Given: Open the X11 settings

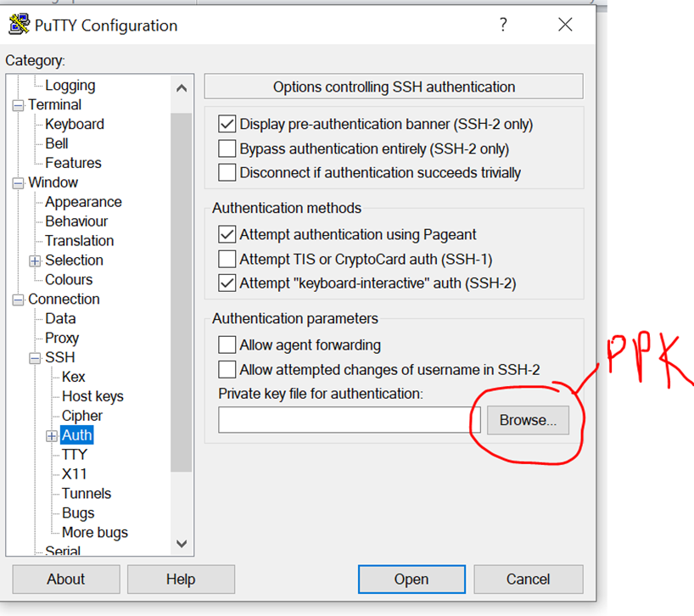Looking at the screenshot, I should [x=74, y=474].
